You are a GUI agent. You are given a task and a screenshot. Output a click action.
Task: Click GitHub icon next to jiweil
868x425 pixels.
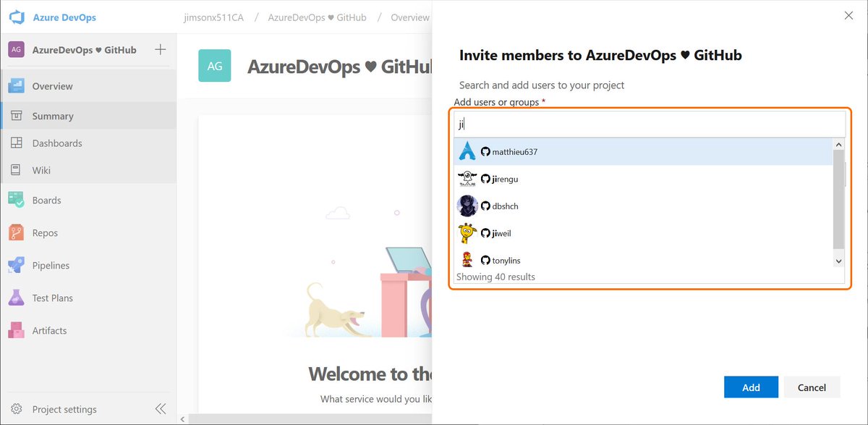coord(485,233)
